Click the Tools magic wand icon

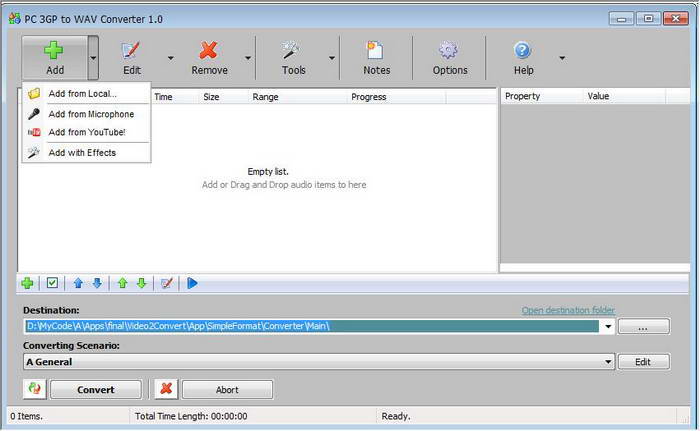(x=292, y=50)
